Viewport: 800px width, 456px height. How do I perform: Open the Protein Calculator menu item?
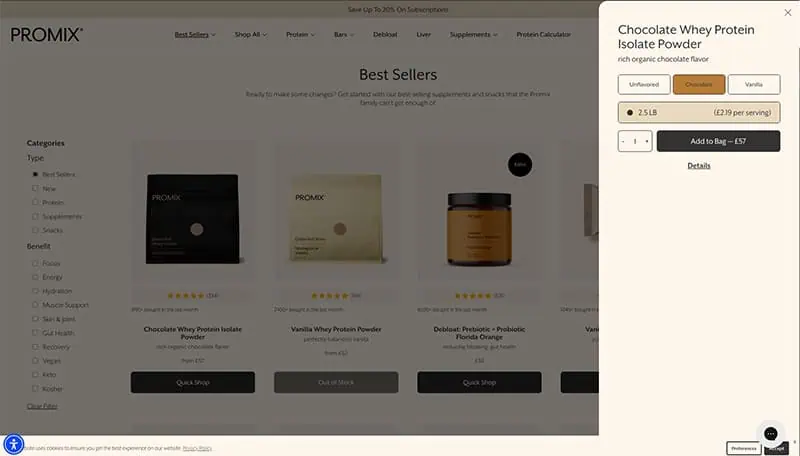[x=543, y=35]
